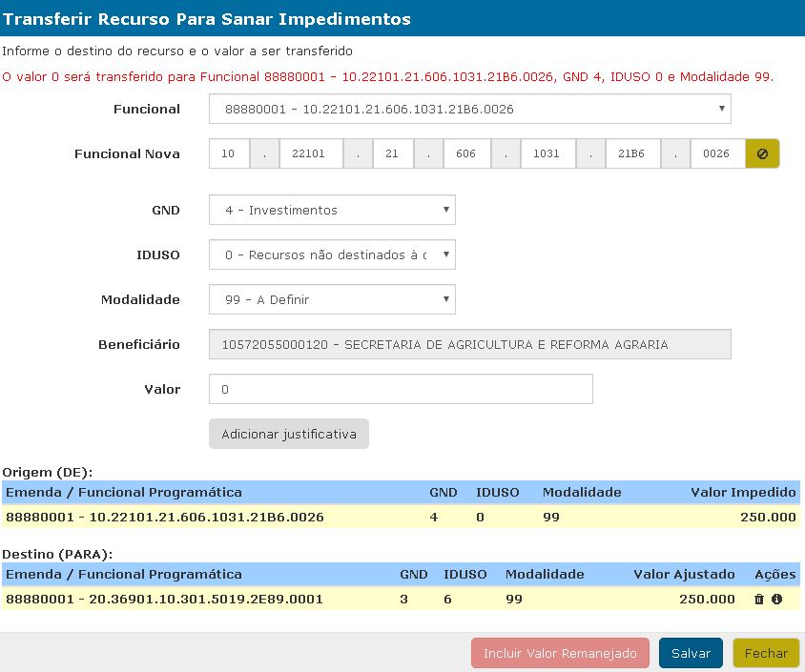The height and width of the screenshot is (672, 805).
Task: Select the Origem row 10.22101.21.606.1031.21B6.0026
Action: pyautogui.click(x=401, y=518)
